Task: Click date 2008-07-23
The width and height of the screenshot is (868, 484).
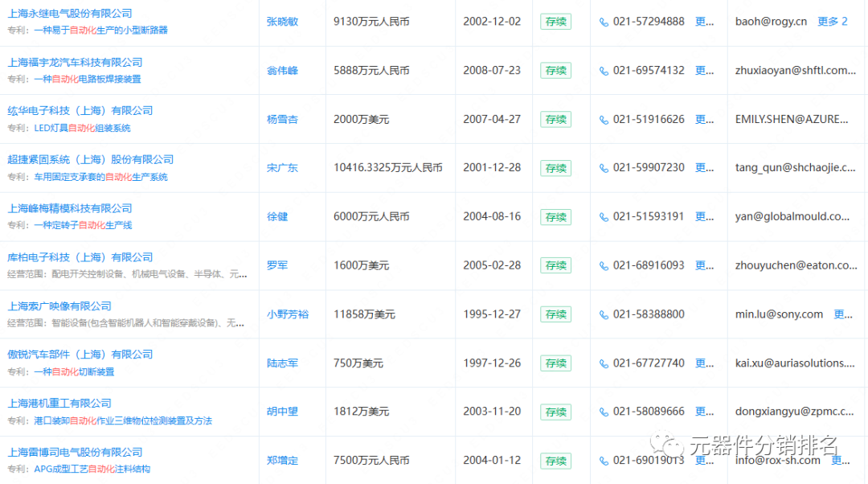Action: [492, 70]
